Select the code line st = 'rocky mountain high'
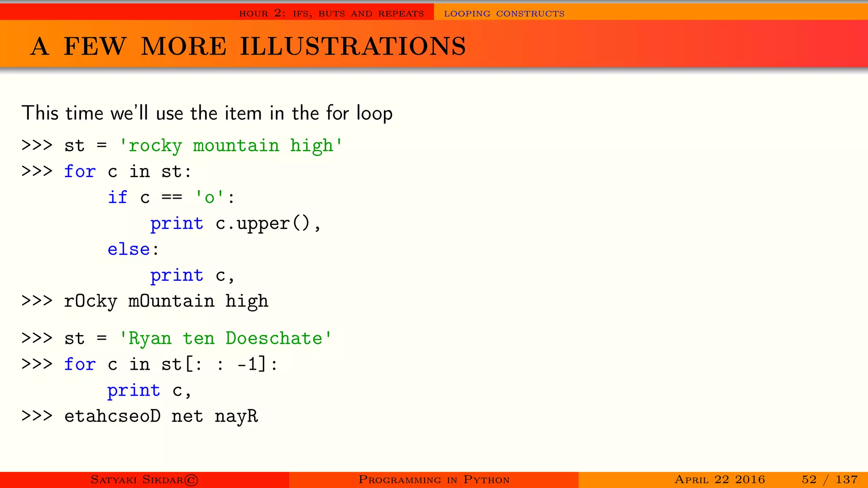The width and height of the screenshot is (868, 488). 182,146
